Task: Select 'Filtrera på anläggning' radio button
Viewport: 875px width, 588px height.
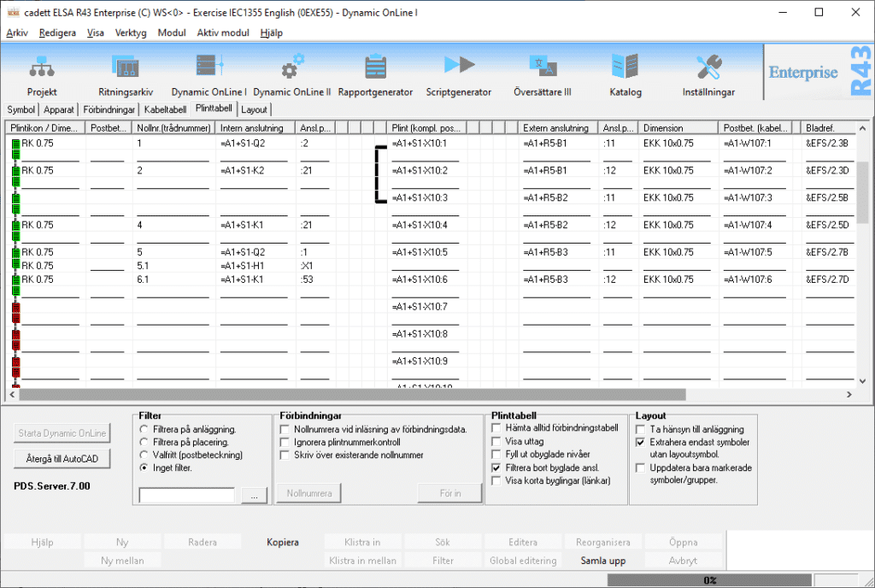Action: click(x=144, y=429)
